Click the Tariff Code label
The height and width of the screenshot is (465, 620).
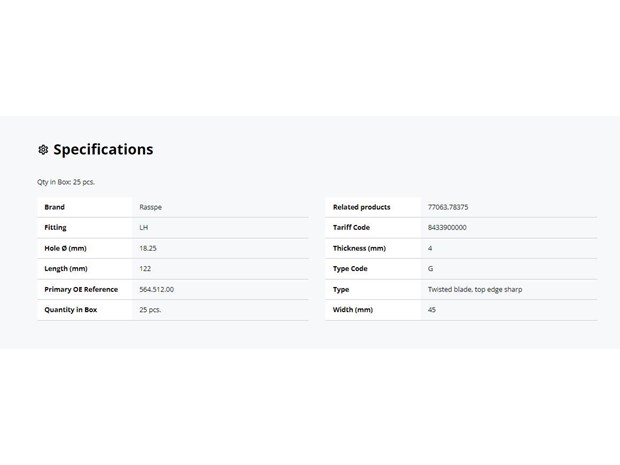click(x=351, y=227)
